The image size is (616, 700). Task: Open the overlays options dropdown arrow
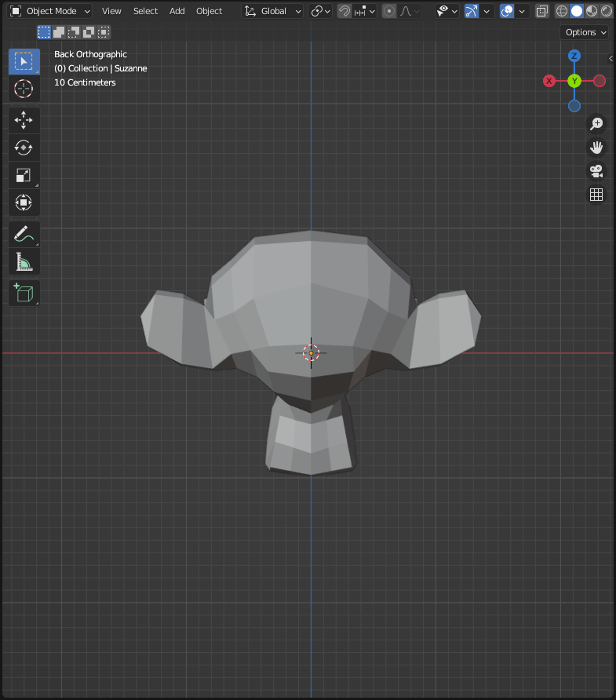coord(522,11)
